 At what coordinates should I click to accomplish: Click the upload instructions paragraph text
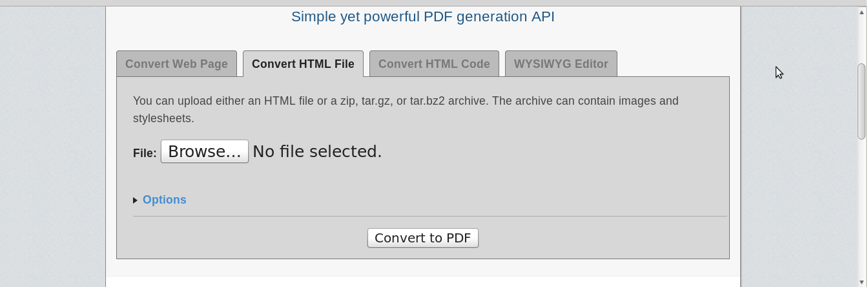(406, 110)
